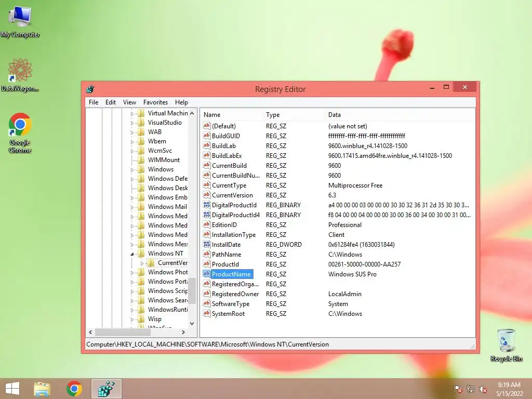
Task: Click tree scrollbar down arrow
Action: tap(192, 323)
